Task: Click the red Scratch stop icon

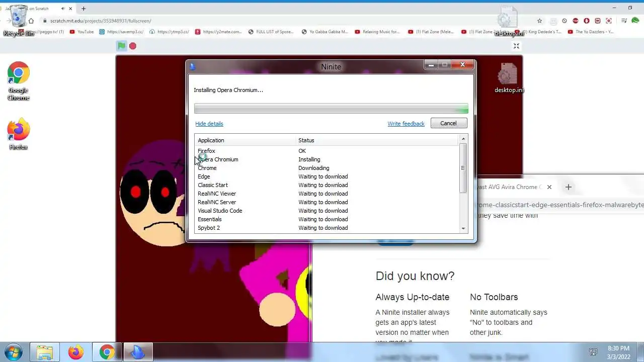Action: point(133,46)
